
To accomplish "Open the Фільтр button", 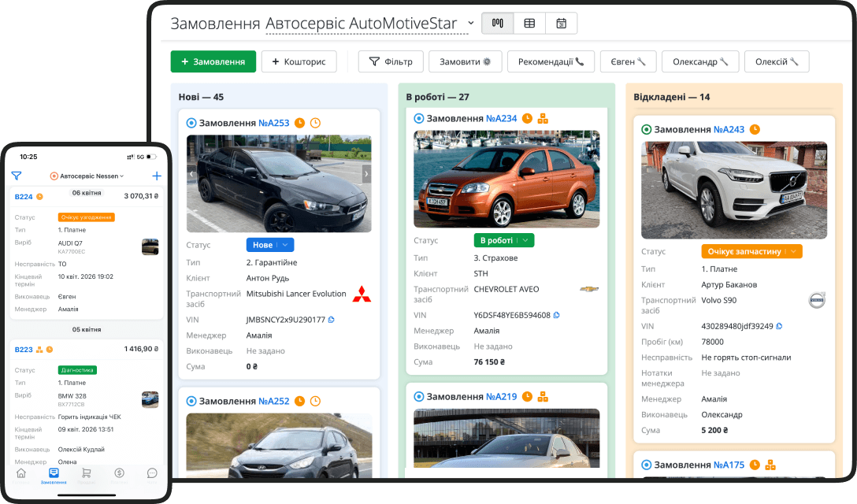I will point(391,61).
